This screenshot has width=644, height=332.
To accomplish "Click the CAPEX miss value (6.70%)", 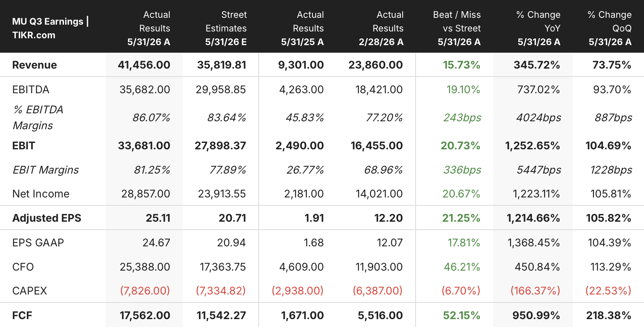I will [461, 291].
